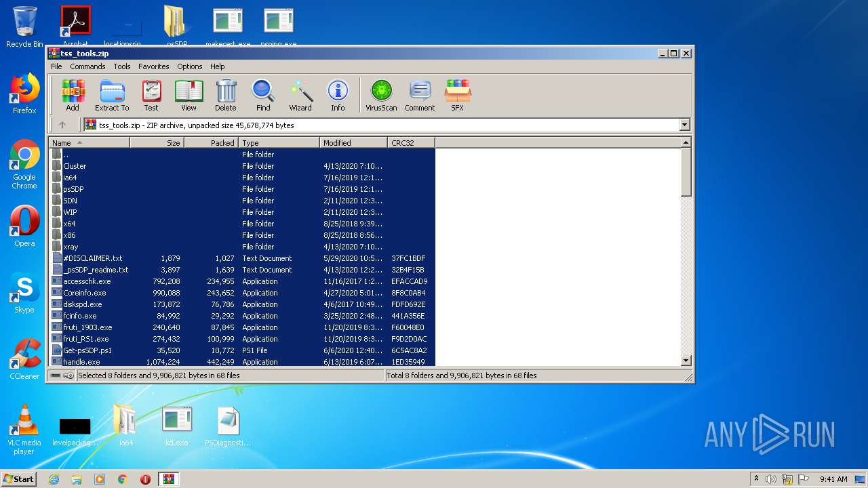Viewport: 868px width, 488px height.
Task: Open CCleaner desktop shortcut
Action: 24,359
